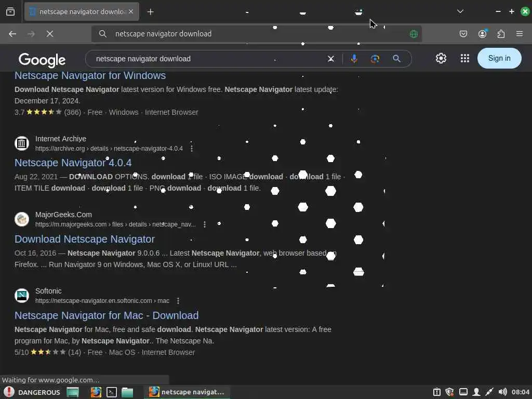Open a new tab with plus button
The width and height of the screenshot is (532, 399).
tap(150, 12)
